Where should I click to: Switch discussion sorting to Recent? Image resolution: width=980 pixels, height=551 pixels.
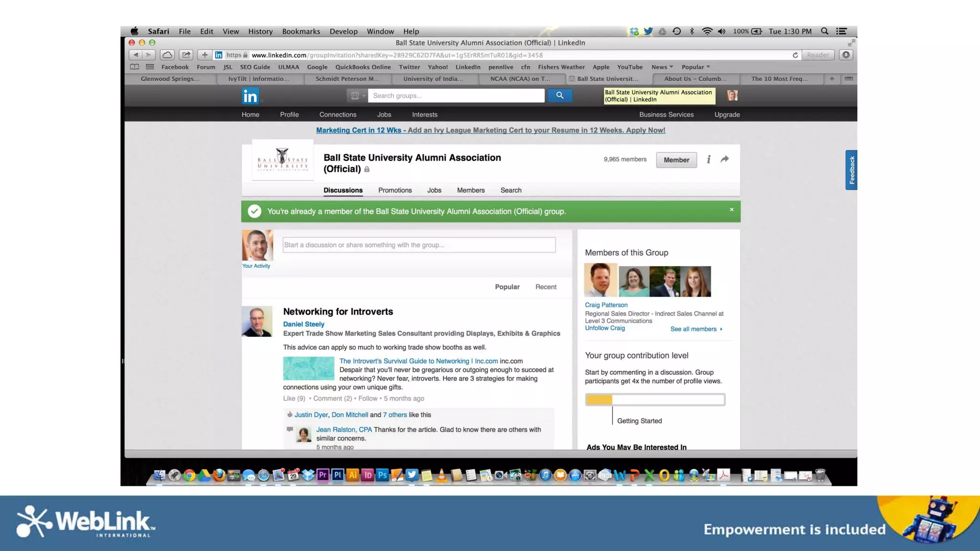(546, 287)
